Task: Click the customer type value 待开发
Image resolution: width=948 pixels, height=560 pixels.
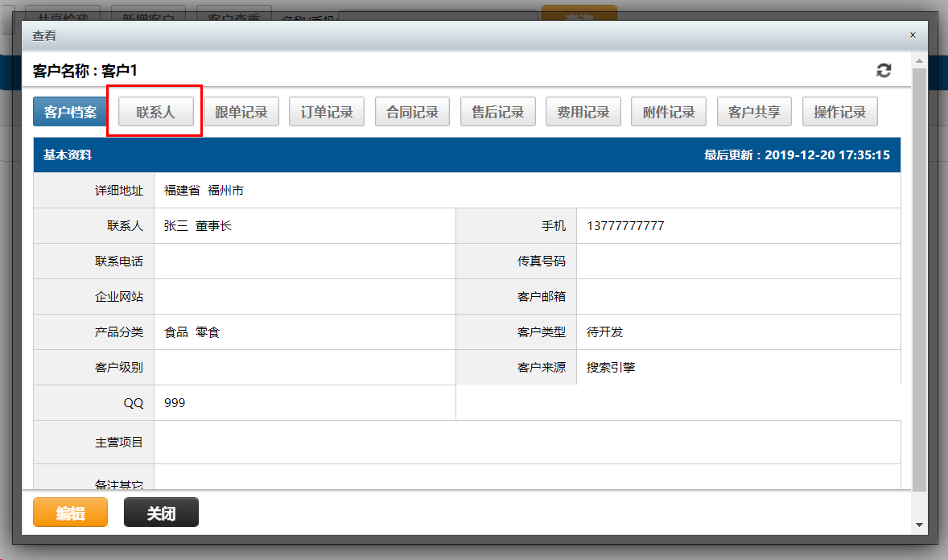Action: pyautogui.click(x=604, y=332)
